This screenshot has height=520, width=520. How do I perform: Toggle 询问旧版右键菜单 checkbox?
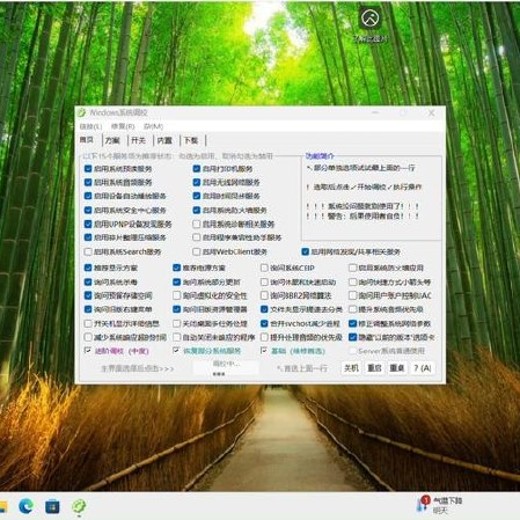(88, 309)
